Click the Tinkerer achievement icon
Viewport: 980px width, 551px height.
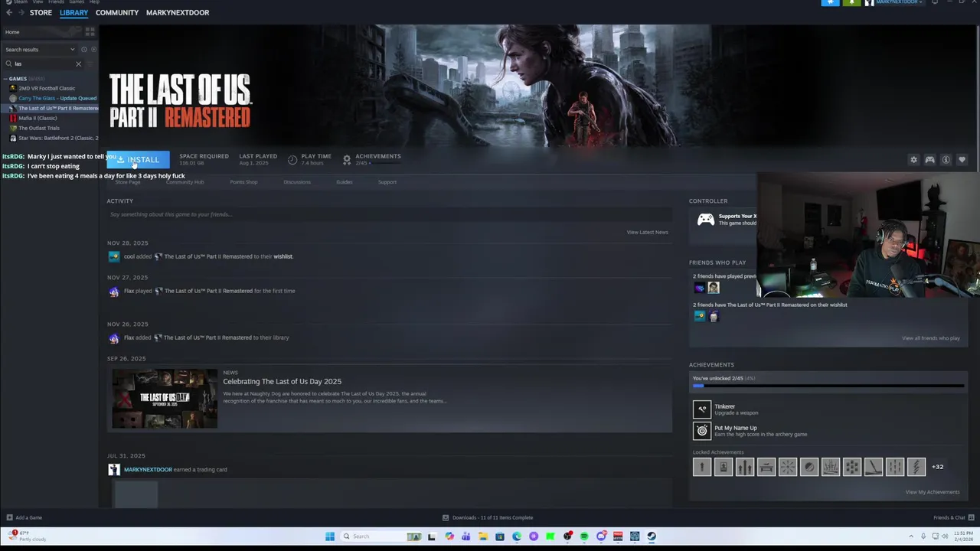[x=702, y=409]
